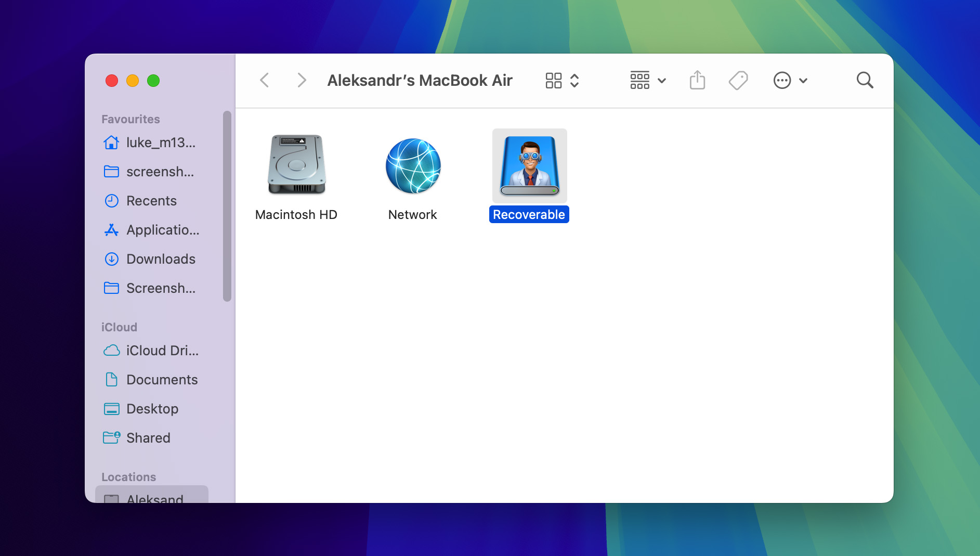Click the Documents page icon
Viewport: 980px width, 556px height.
tap(111, 380)
